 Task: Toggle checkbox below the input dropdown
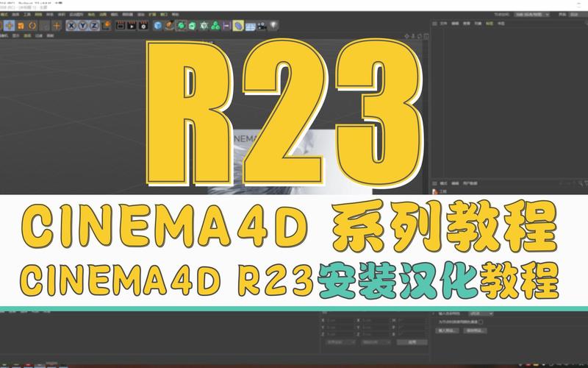point(481,322)
